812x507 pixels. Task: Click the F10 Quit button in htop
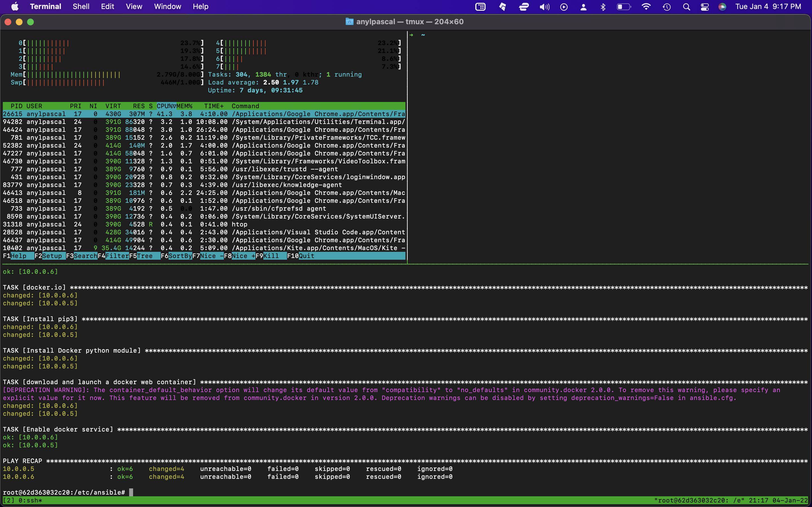[306, 256]
